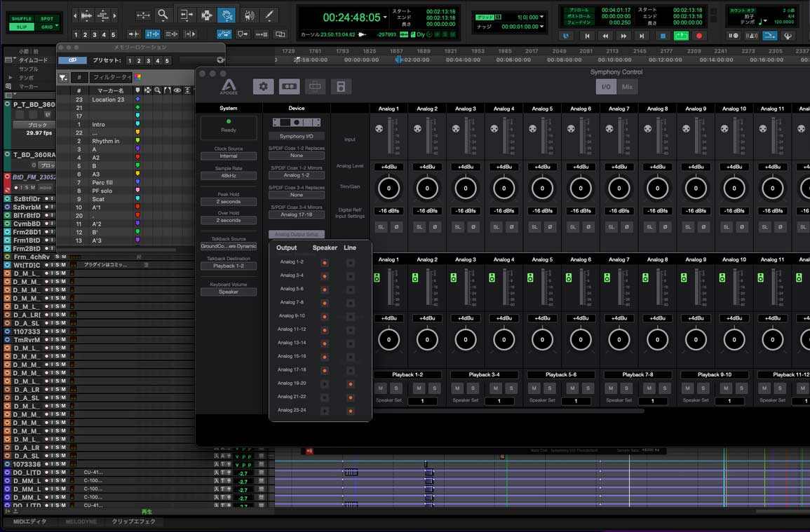Image resolution: width=810 pixels, height=532 pixels.
Task: Switch to the Mix tab in Symphony Control
Action: click(627, 87)
